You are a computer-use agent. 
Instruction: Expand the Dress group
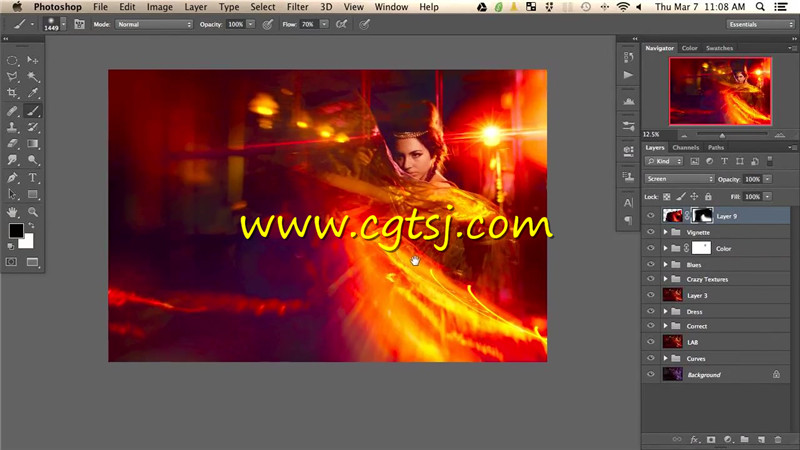click(x=665, y=311)
